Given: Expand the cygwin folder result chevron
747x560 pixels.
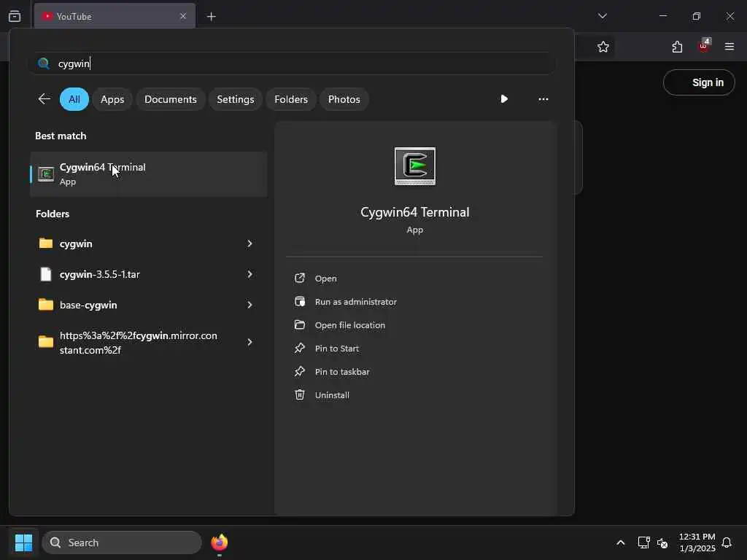Looking at the screenshot, I should tap(249, 244).
